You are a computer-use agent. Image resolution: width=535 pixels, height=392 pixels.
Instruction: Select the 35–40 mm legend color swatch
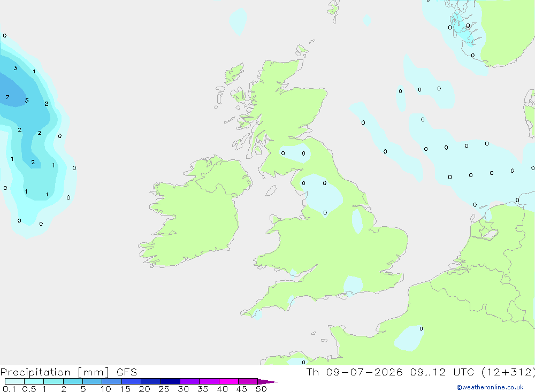[x=209, y=381]
